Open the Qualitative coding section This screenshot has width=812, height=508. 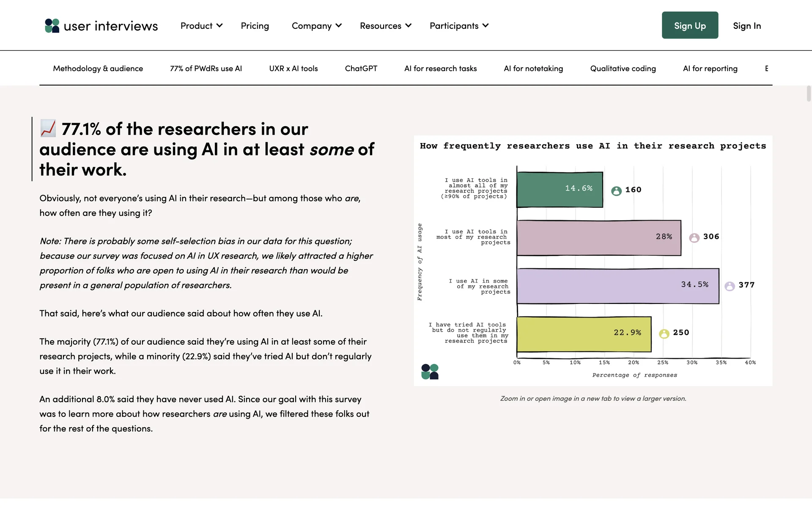623,69
